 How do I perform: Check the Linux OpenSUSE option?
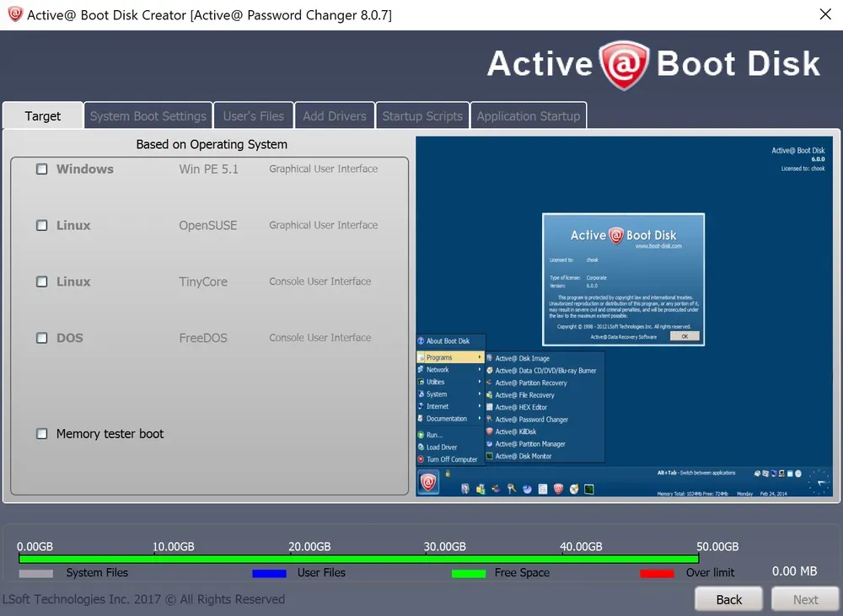coord(41,225)
